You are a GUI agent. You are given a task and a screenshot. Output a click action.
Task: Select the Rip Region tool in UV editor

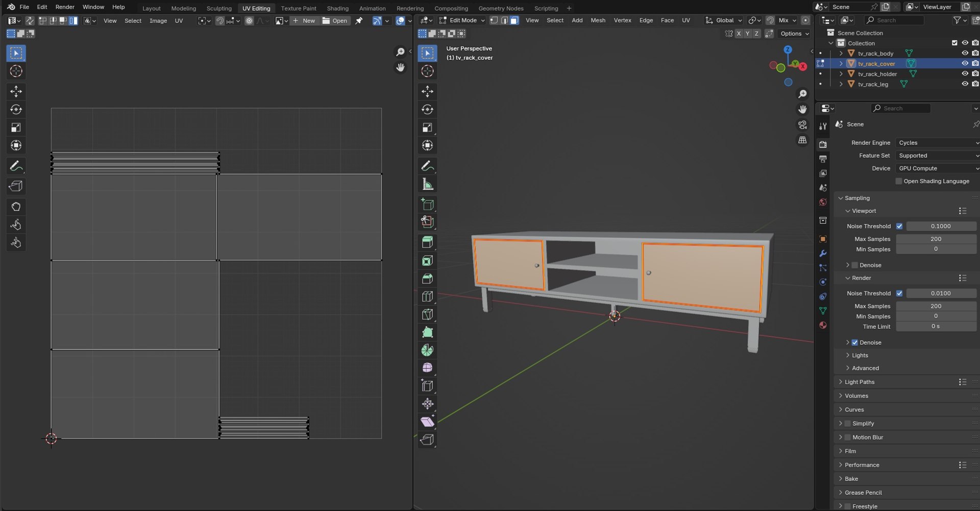tap(16, 186)
